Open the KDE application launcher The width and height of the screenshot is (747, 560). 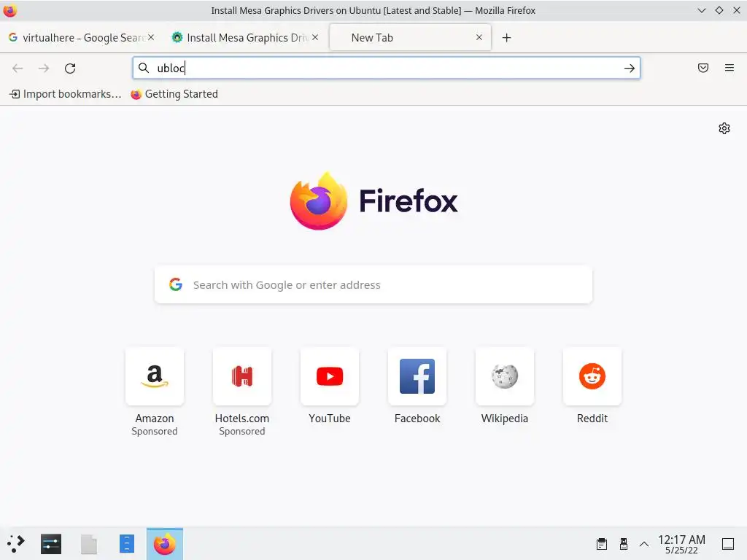point(15,544)
